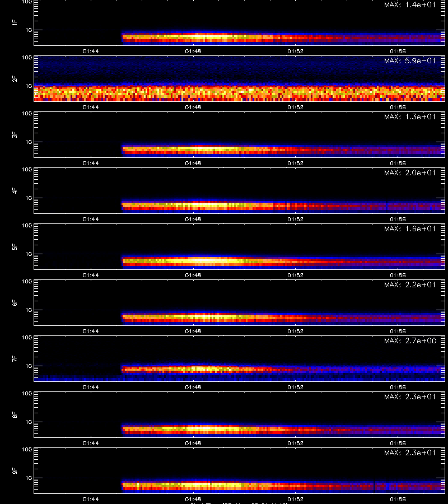This screenshot has height=504, width=448.
Task: Select the '4F' detector axis label
Action: (15, 190)
